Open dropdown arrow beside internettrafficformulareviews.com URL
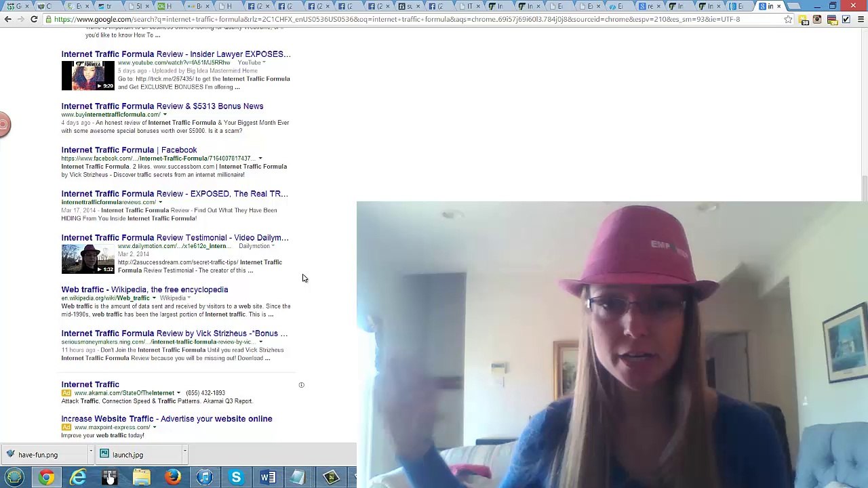Viewport: 868px width, 488px height. pos(160,202)
